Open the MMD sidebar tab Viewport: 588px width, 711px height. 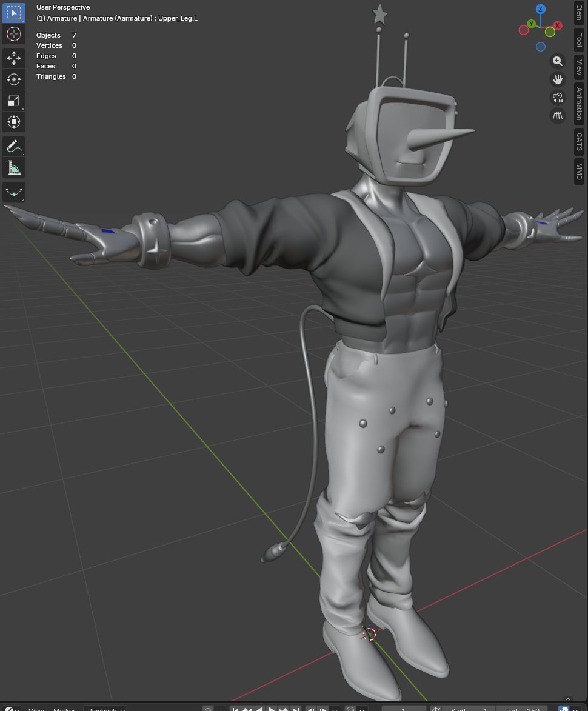[x=579, y=172]
